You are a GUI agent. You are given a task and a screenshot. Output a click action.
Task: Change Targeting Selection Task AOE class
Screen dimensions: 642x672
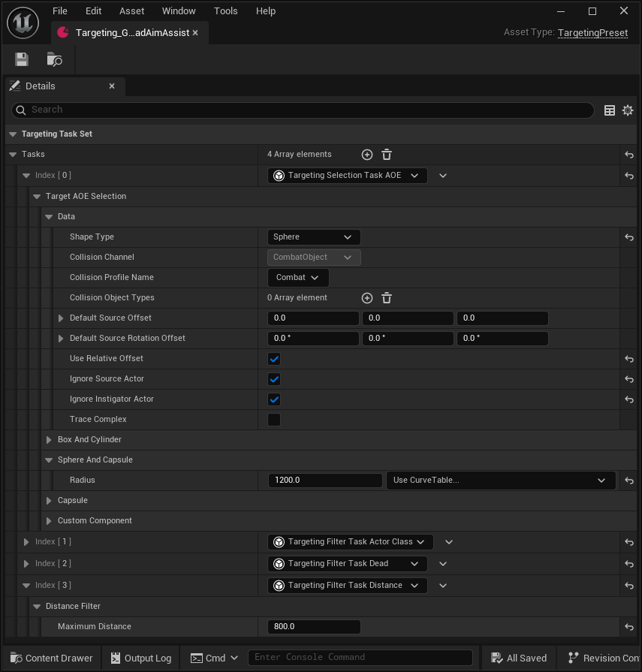pos(347,175)
